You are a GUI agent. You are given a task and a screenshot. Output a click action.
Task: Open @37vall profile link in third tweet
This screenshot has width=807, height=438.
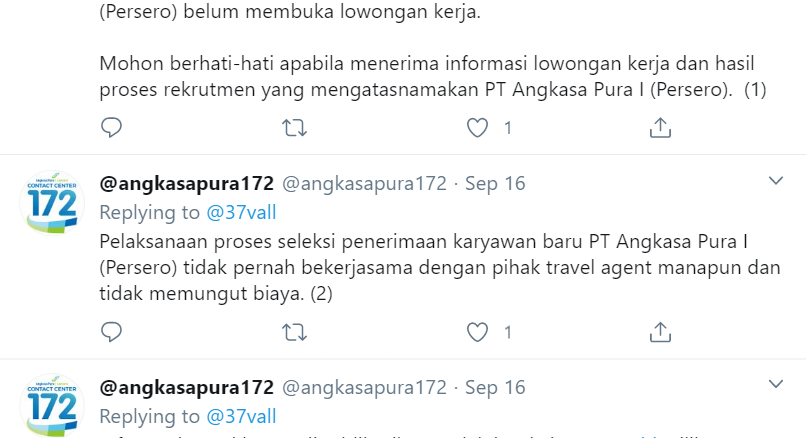tap(241, 416)
